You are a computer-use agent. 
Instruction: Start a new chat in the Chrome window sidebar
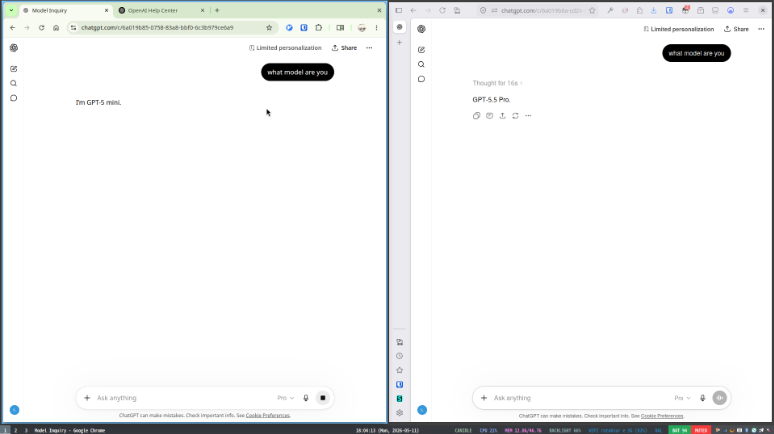coord(14,69)
